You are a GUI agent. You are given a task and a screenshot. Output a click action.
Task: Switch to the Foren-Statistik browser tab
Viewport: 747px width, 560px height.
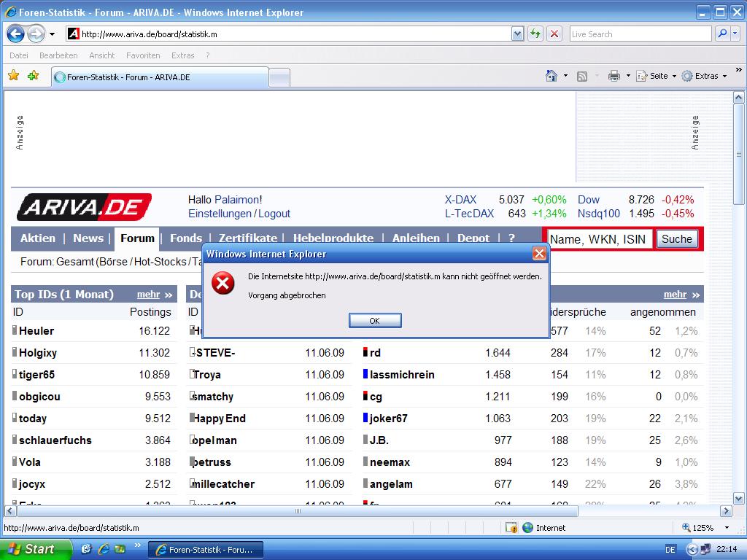pos(159,77)
